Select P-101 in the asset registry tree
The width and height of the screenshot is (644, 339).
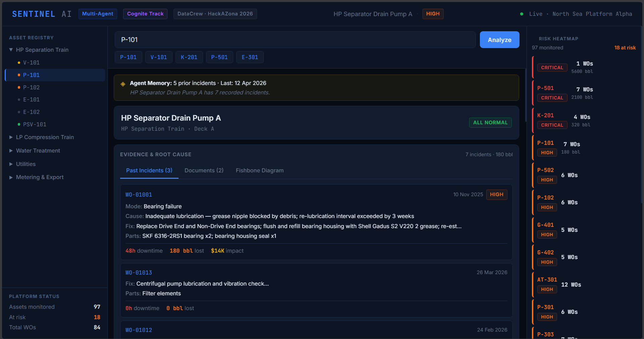point(55,75)
